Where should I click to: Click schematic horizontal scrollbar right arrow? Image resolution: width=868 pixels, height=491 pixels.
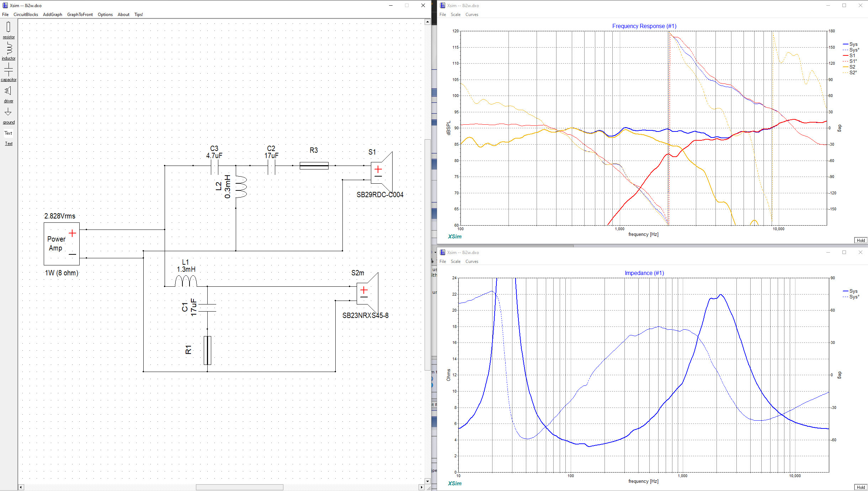tap(422, 487)
